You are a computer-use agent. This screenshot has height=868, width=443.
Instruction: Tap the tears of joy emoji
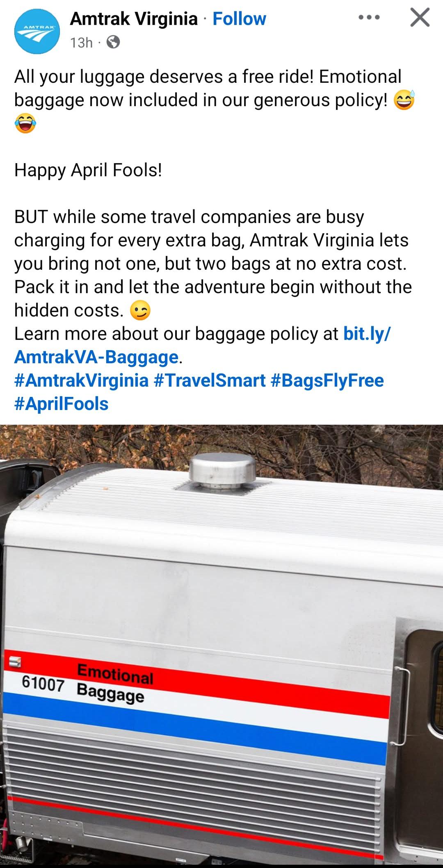click(25, 123)
